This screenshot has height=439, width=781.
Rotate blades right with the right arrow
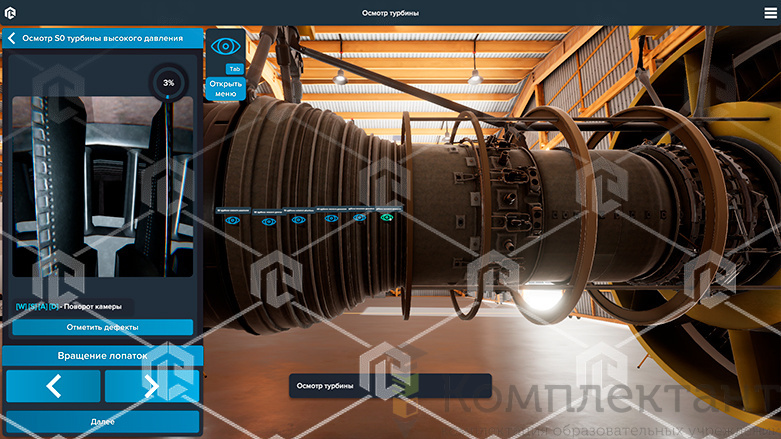[152, 386]
